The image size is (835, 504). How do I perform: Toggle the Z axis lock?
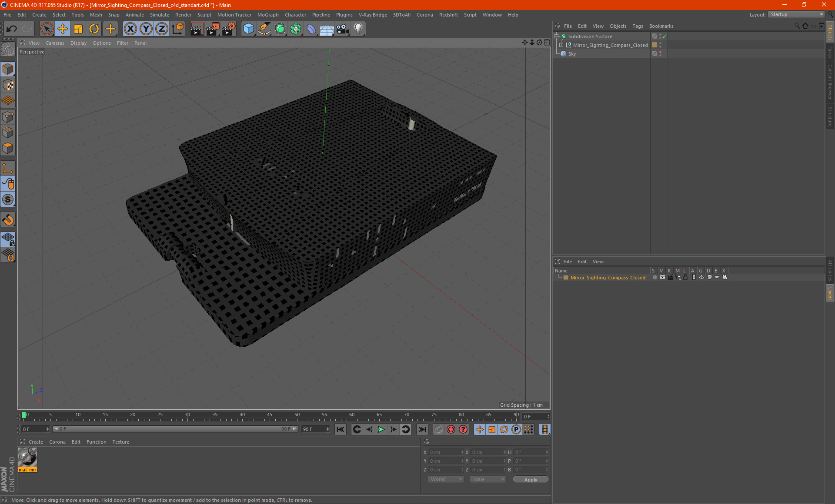[x=162, y=29]
